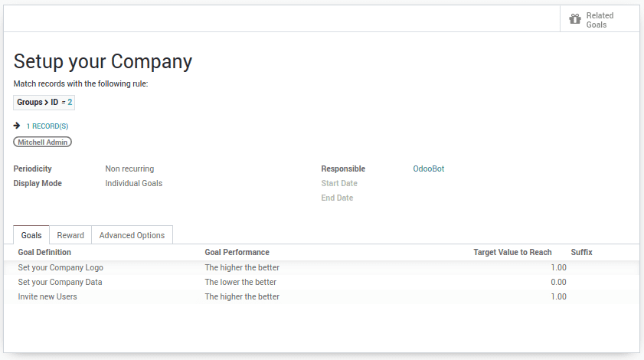The image size is (644, 360).
Task: Open the Advanced Options tab
Action: 132,235
